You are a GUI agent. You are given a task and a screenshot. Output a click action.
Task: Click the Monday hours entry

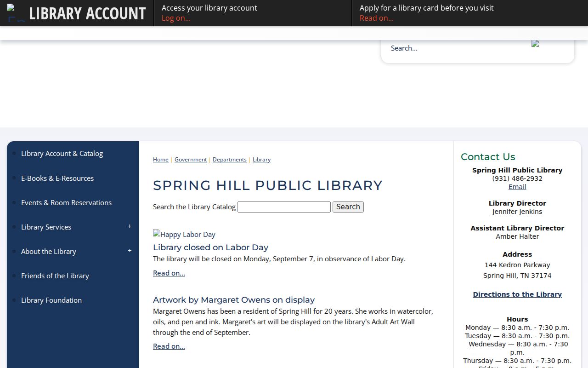[x=517, y=328]
